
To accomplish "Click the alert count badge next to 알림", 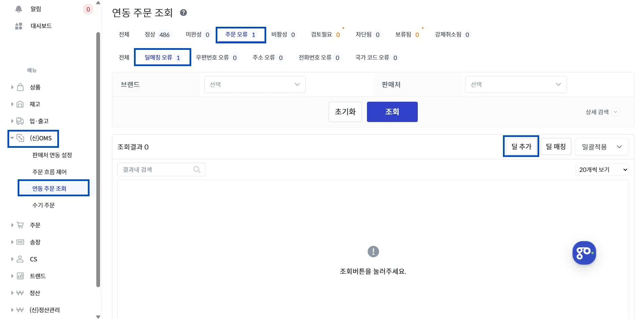I will pos(88,9).
